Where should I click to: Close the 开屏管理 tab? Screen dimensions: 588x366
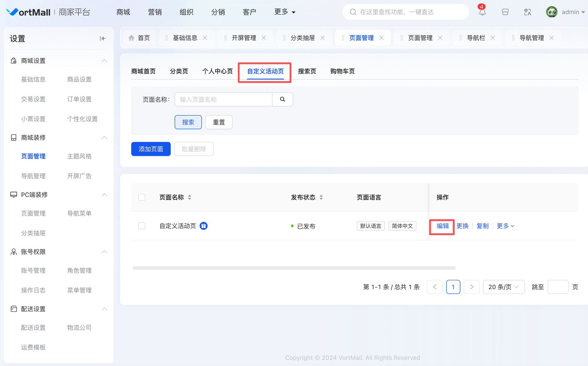tap(263, 38)
